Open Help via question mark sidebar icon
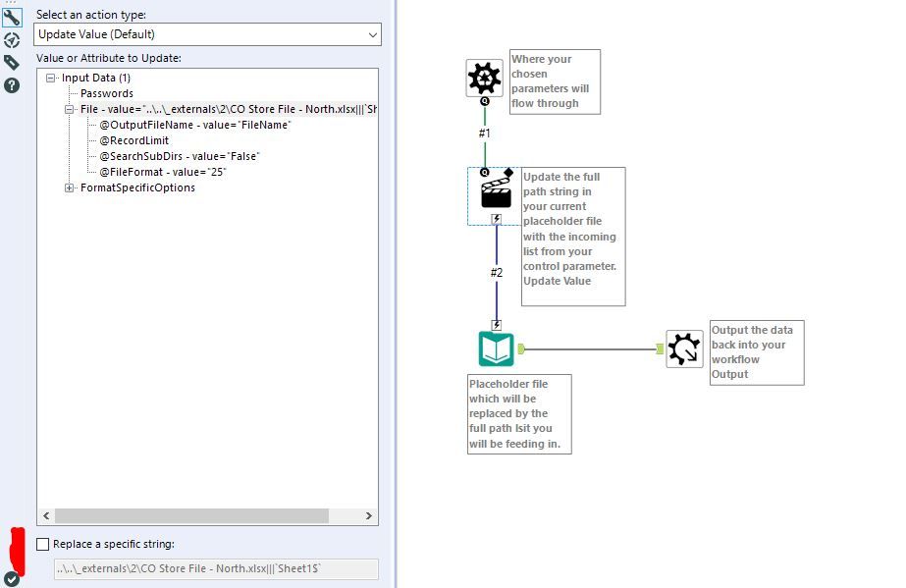The height and width of the screenshot is (588, 906). [11, 86]
